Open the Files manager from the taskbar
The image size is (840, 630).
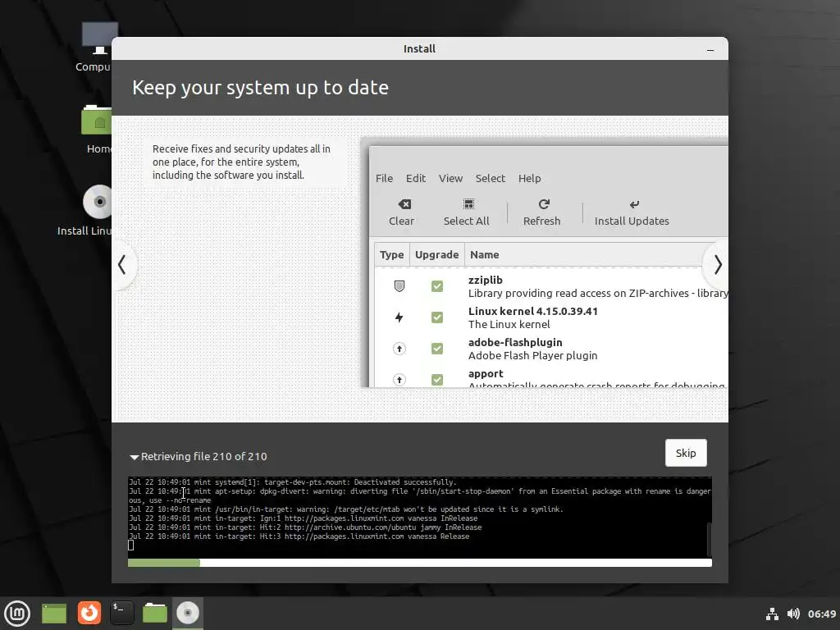(x=155, y=613)
